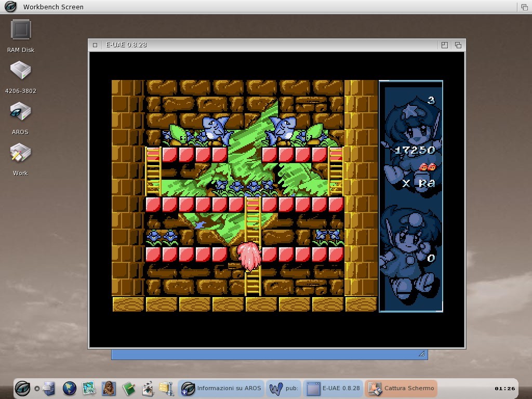Open the green notebook editor icon

point(129,389)
